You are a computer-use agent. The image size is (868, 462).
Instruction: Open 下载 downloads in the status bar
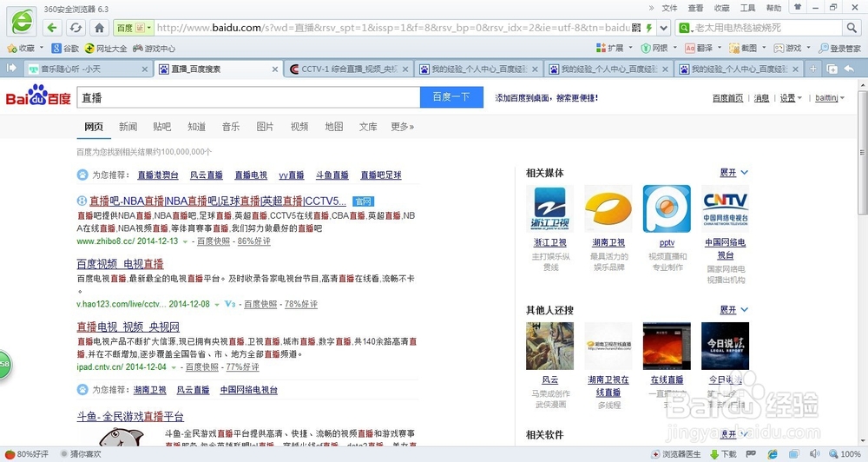click(x=724, y=454)
